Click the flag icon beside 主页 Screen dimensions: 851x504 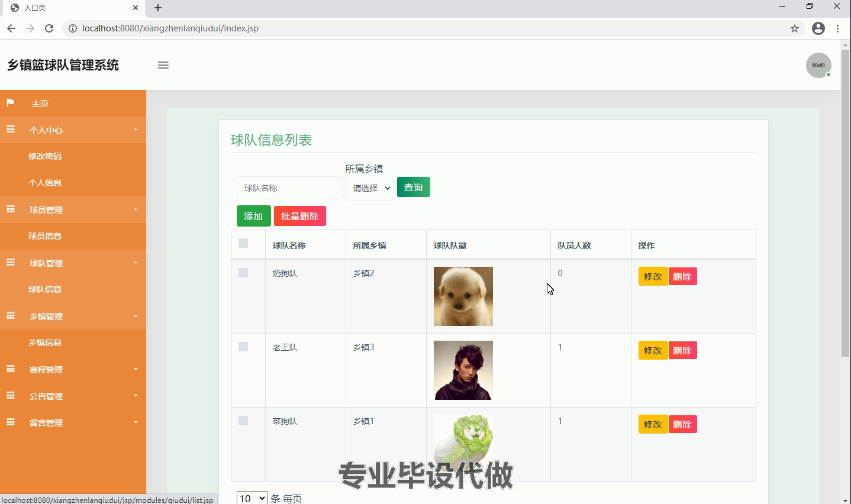(10, 103)
